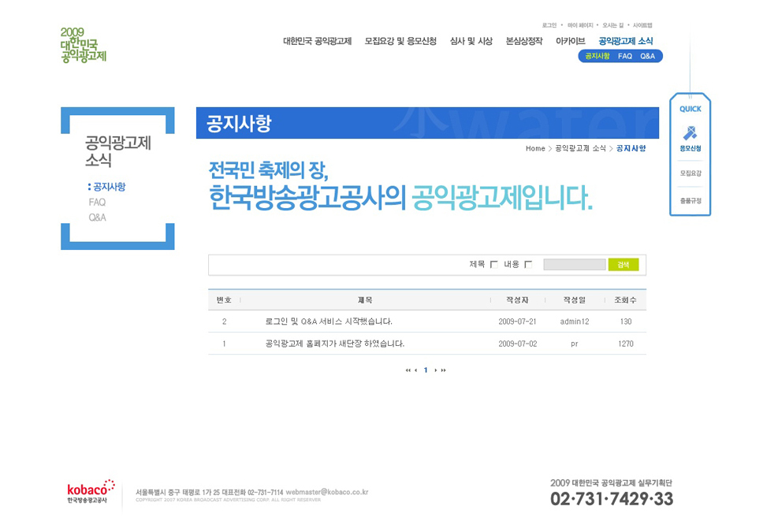Viewport: 778px width, 532px height.
Task: Select FAQ in the blue submenu bar
Action: (625, 56)
